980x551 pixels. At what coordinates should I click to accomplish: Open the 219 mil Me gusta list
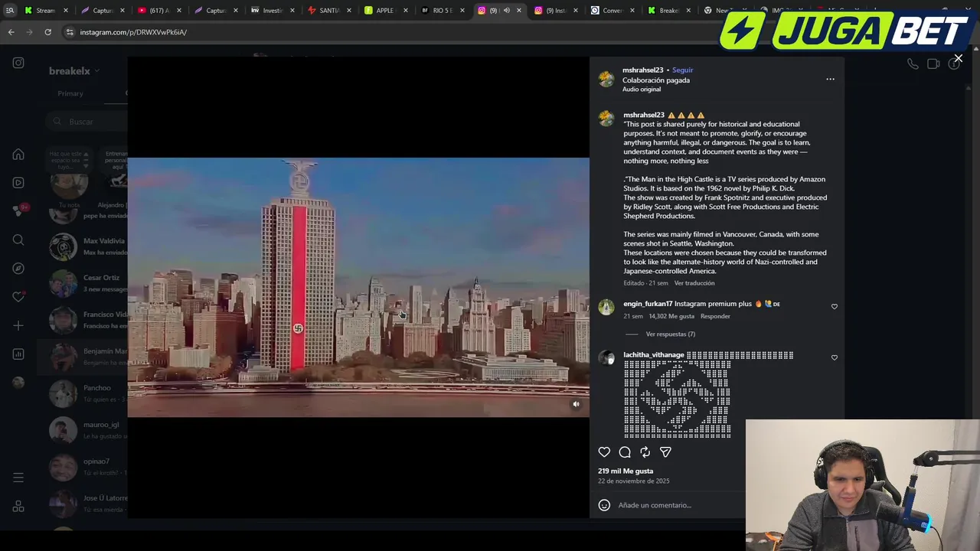pos(626,471)
